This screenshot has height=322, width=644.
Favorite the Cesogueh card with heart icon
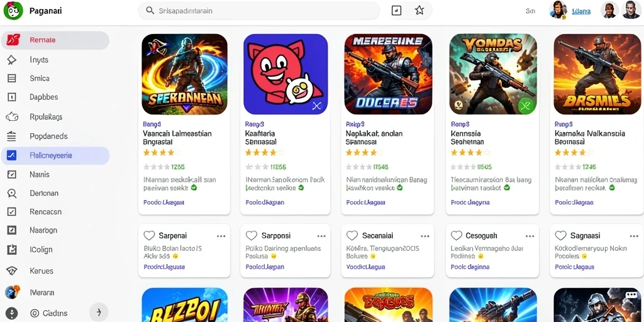coord(457,236)
